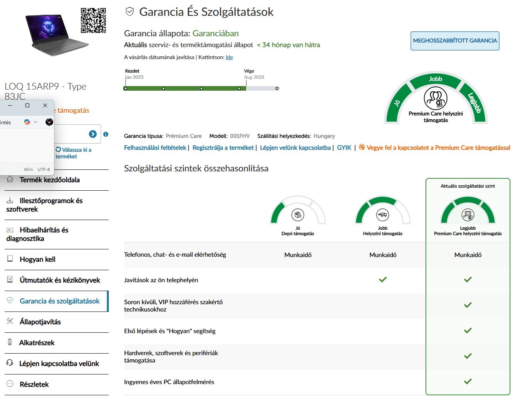532x403 pixels.
Task: Click Munkaidő in the Jó column
Action: (x=298, y=255)
